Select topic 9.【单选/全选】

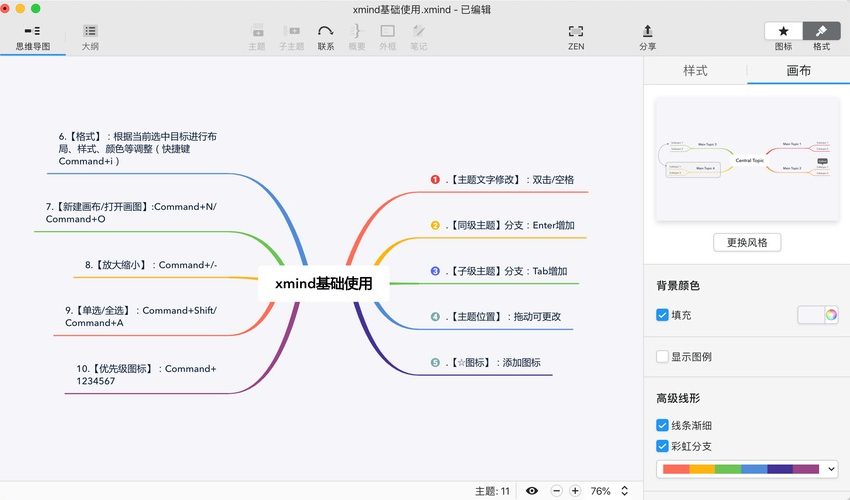(141, 316)
